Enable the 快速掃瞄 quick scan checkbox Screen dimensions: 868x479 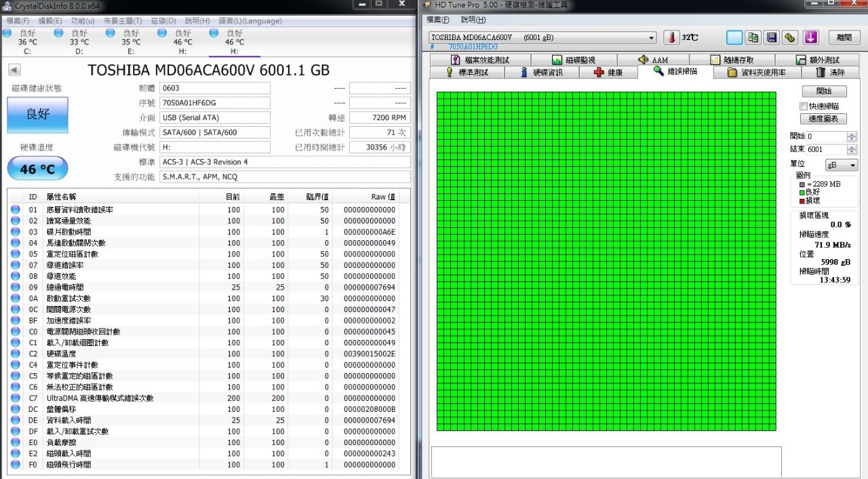click(x=804, y=106)
